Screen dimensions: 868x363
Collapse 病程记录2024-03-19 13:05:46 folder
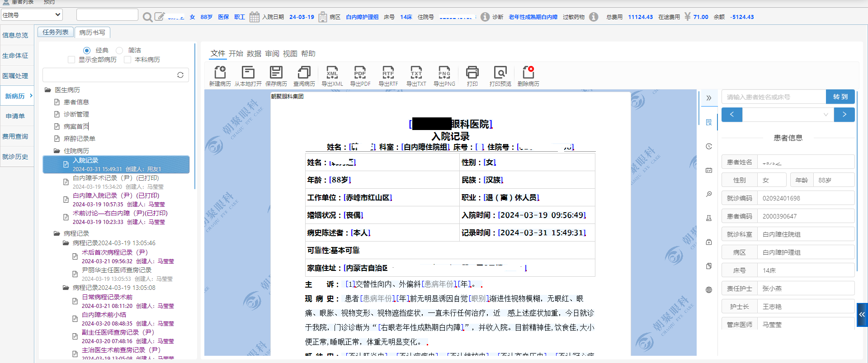tap(66, 243)
